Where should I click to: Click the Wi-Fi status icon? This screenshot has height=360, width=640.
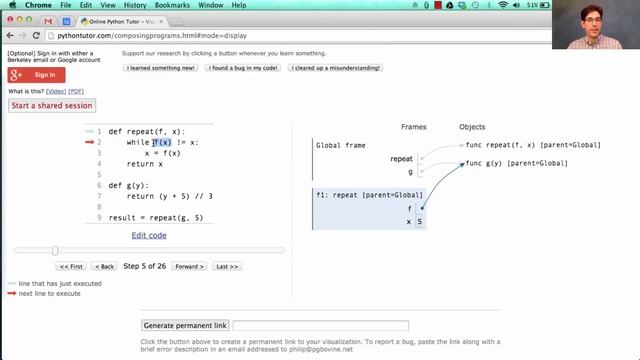(x=503, y=5)
